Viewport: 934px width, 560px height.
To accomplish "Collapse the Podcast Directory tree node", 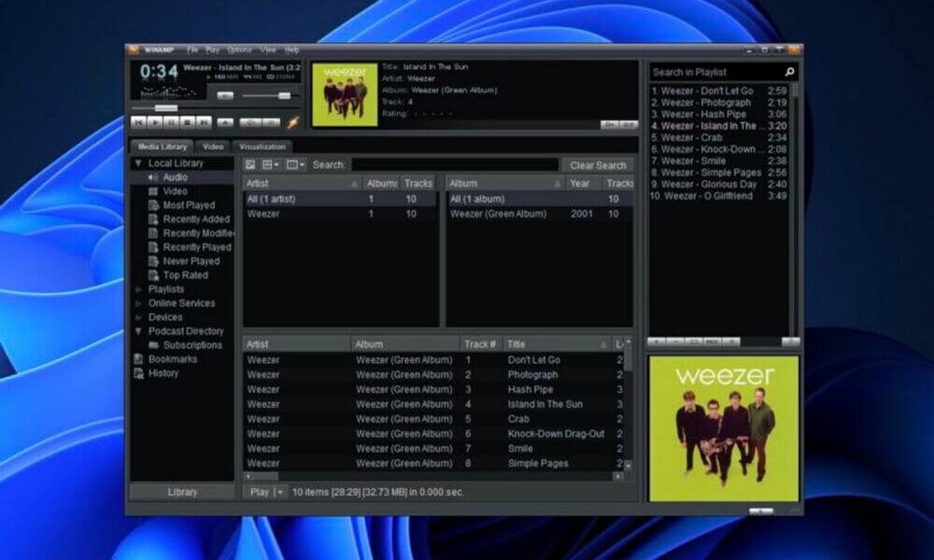I will pos(138,331).
